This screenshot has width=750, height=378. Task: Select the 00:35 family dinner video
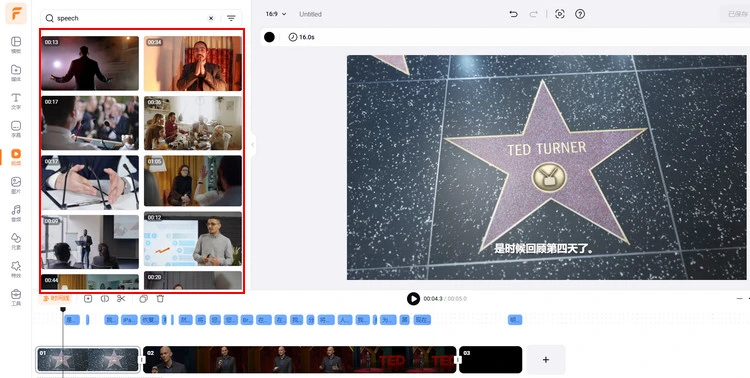(x=193, y=123)
